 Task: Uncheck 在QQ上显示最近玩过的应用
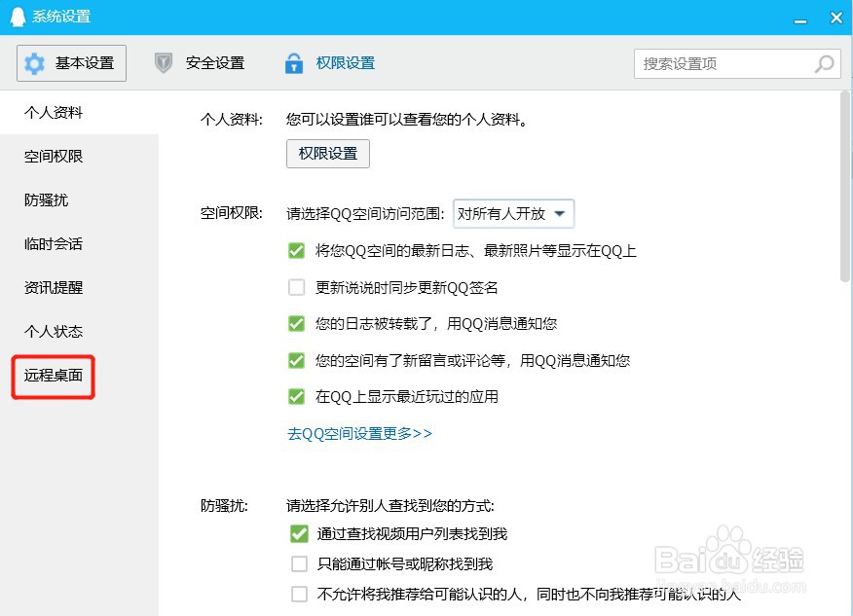point(297,395)
